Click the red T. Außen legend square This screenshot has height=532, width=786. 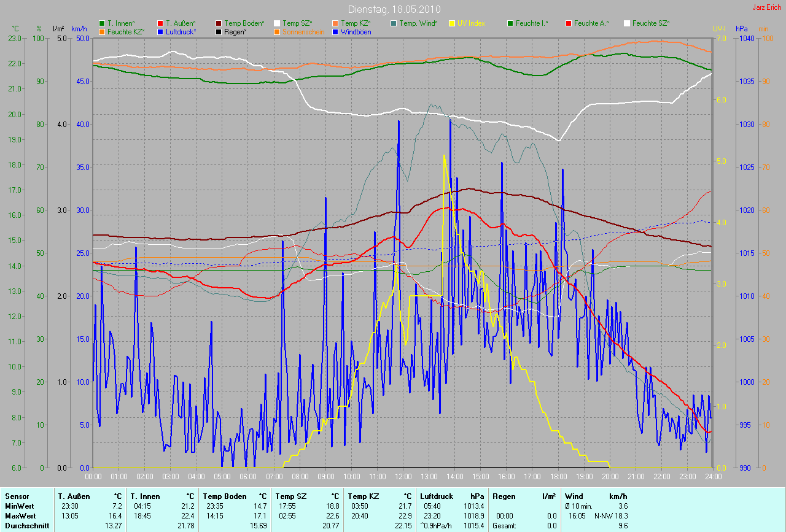160,23
